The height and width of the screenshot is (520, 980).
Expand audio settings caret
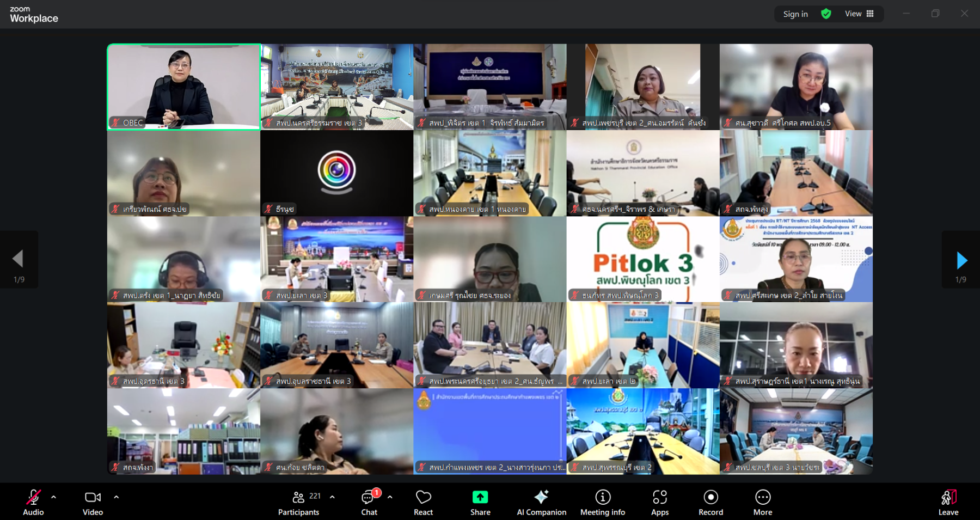click(x=53, y=497)
